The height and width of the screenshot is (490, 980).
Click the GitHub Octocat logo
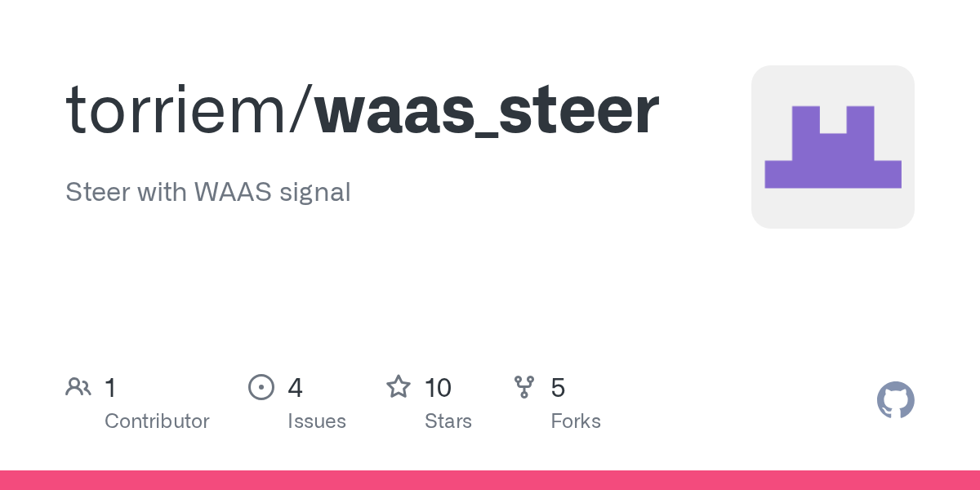895,400
